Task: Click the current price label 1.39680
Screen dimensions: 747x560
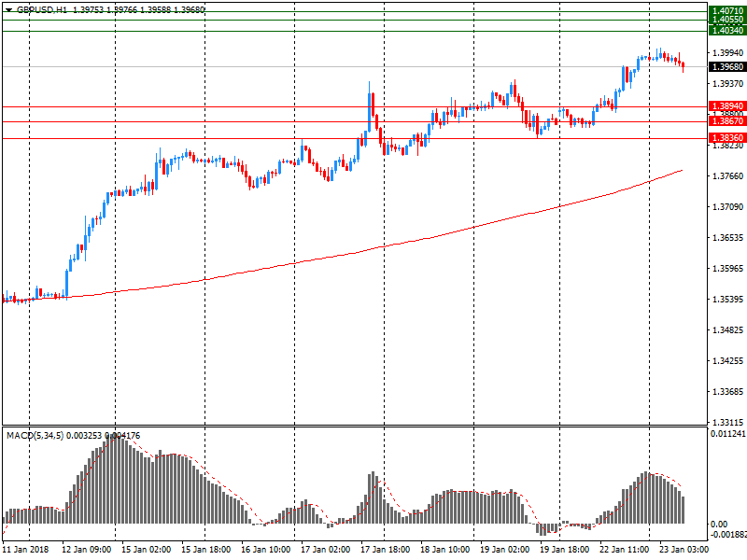Action: click(x=727, y=66)
